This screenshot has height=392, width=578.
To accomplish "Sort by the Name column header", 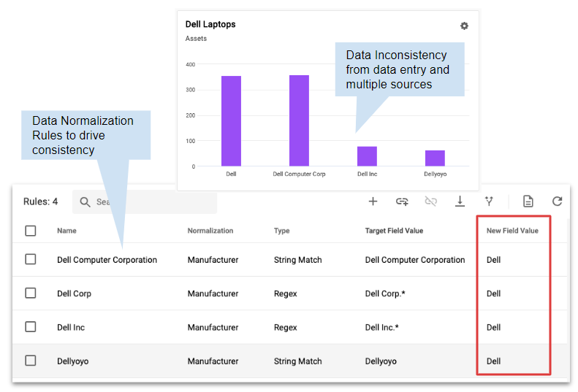I will 66,231.
